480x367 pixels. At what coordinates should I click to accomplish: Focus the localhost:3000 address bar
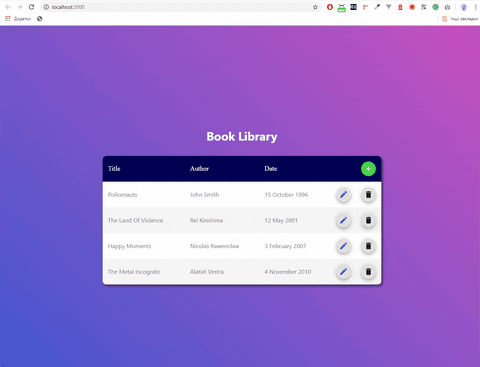pos(180,7)
